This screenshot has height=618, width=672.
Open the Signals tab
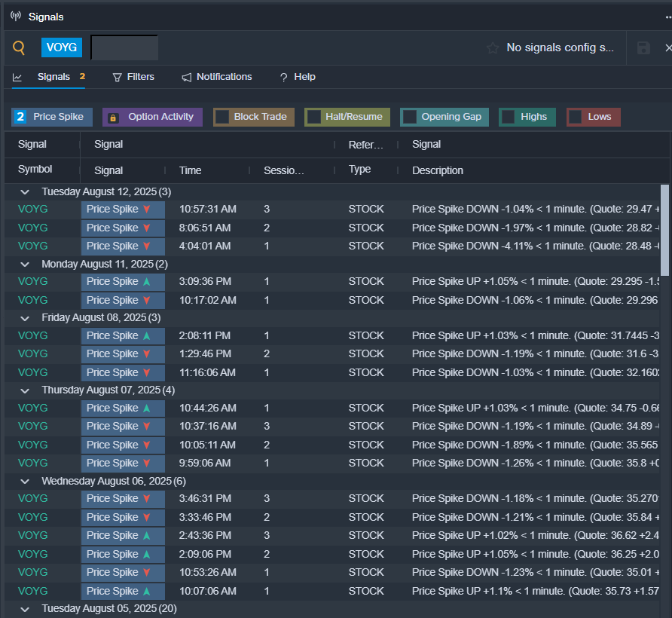coord(53,77)
